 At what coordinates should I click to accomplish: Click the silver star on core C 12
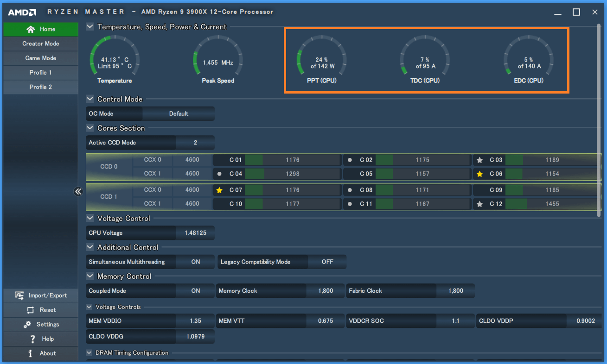tap(479, 204)
